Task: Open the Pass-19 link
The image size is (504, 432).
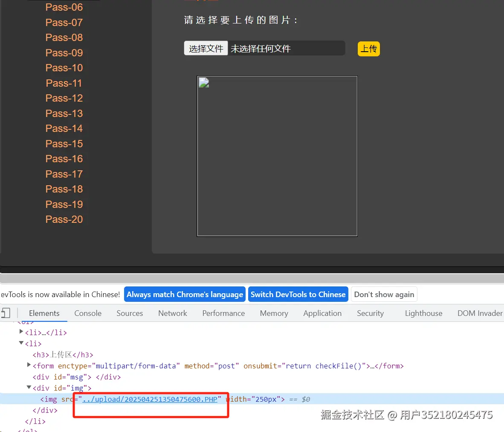Action: (x=64, y=204)
